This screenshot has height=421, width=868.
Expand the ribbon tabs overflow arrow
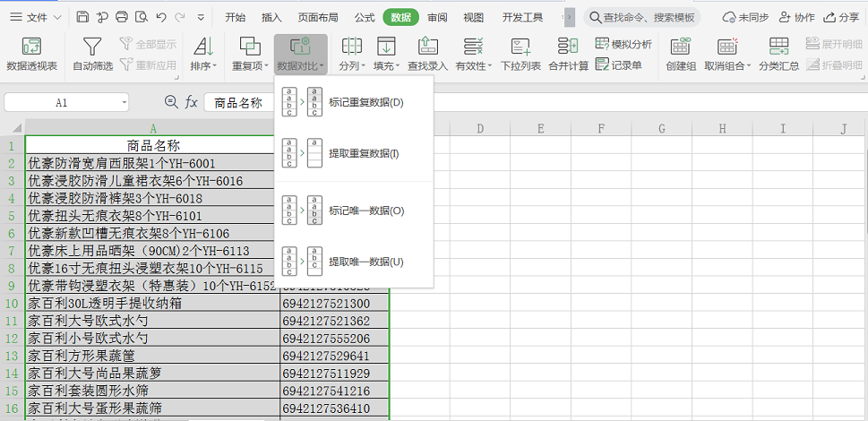pyautogui.click(x=569, y=18)
